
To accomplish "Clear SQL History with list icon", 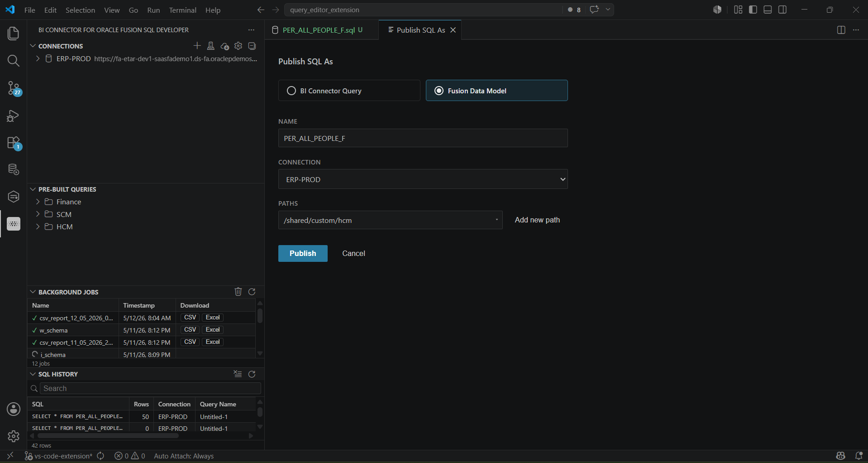I will point(238,374).
